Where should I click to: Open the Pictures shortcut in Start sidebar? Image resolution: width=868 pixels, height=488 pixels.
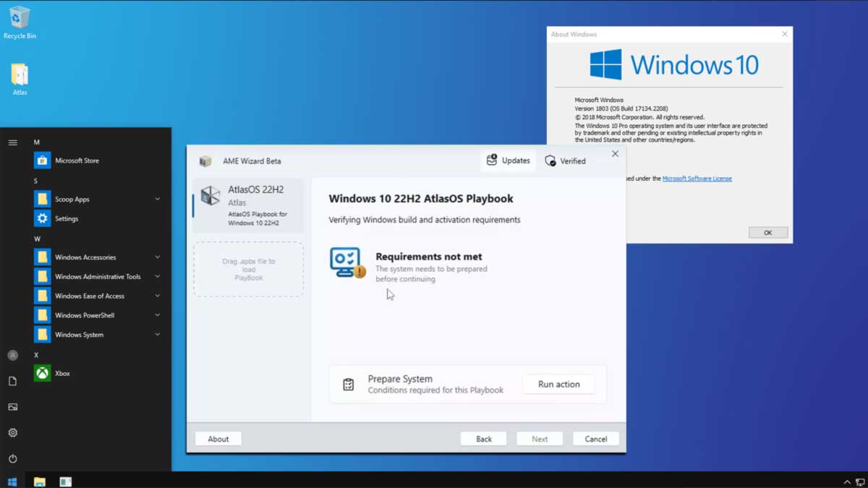pos(12,407)
